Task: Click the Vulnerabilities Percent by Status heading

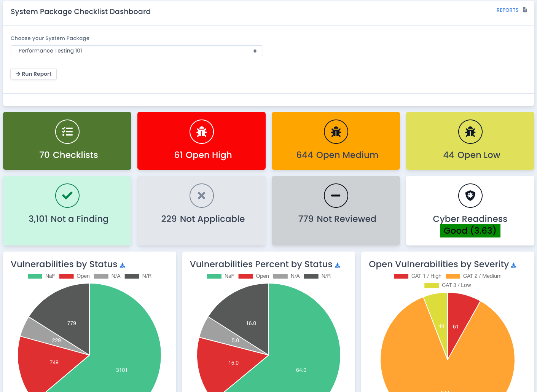Action: [x=261, y=265]
